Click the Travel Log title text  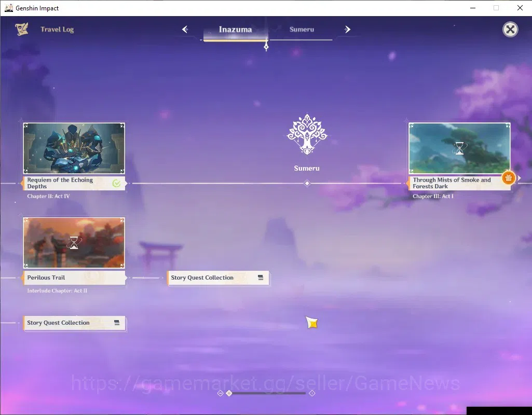57,30
